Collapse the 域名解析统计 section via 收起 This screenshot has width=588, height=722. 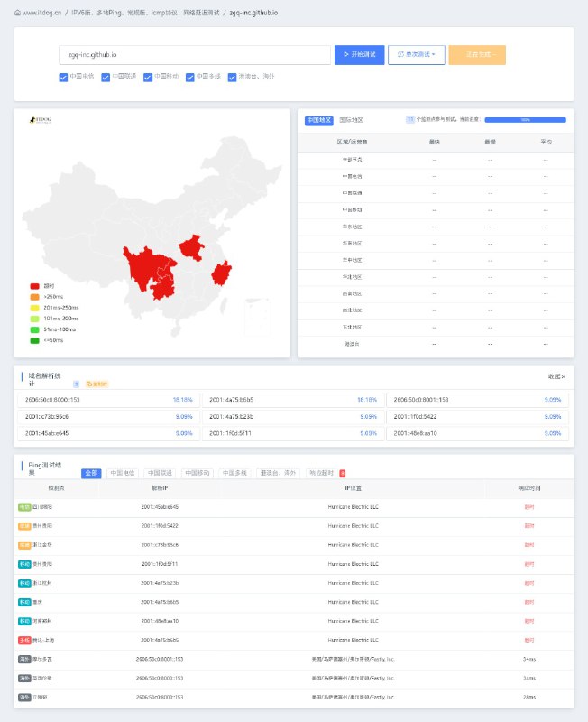(556, 376)
